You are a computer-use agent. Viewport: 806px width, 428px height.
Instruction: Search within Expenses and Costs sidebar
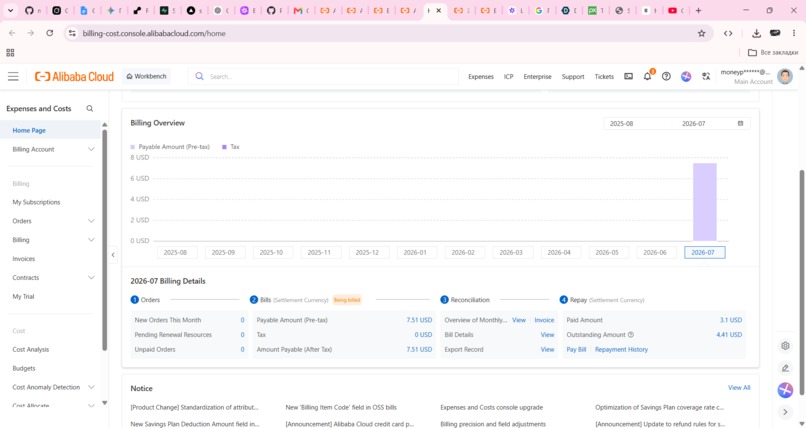tap(89, 108)
